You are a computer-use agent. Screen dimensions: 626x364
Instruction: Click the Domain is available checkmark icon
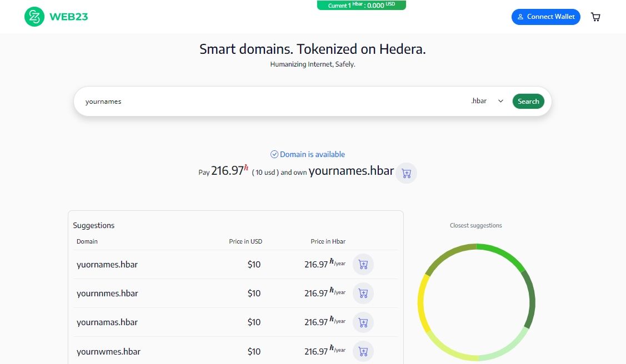click(x=274, y=154)
